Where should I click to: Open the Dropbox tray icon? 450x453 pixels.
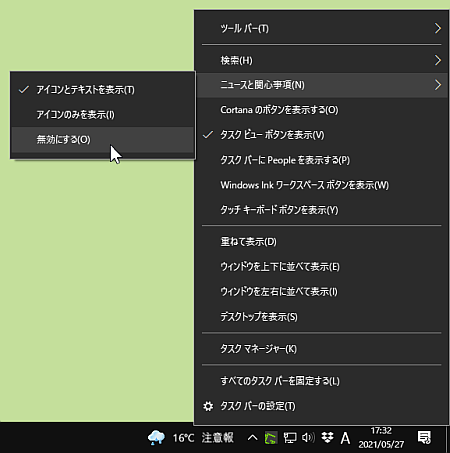tap(327, 437)
